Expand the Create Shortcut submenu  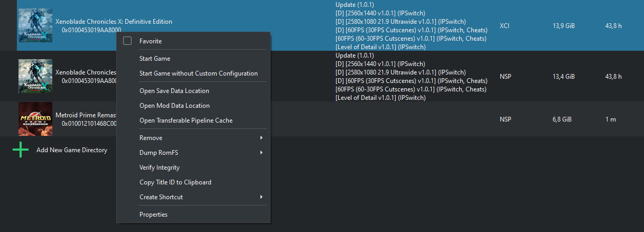(193, 197)
